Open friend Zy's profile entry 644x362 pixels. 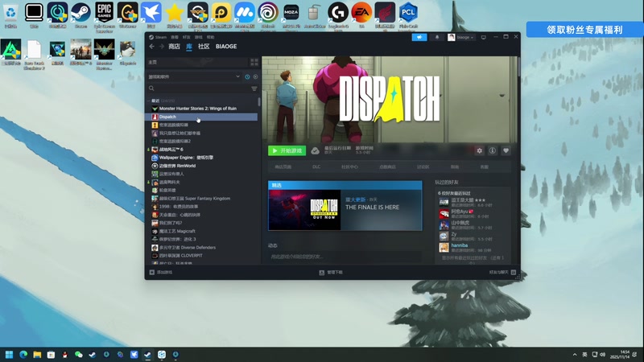[x=473, y=236]
